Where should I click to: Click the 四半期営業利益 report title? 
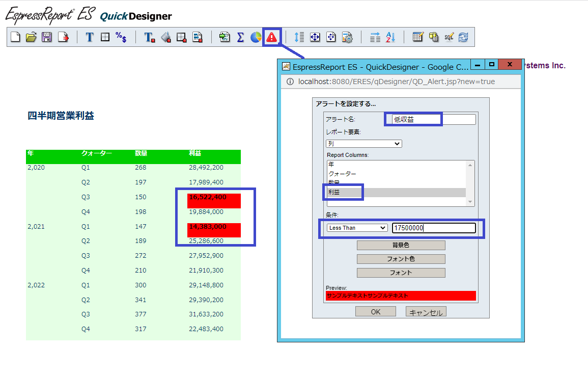point(61,116)
